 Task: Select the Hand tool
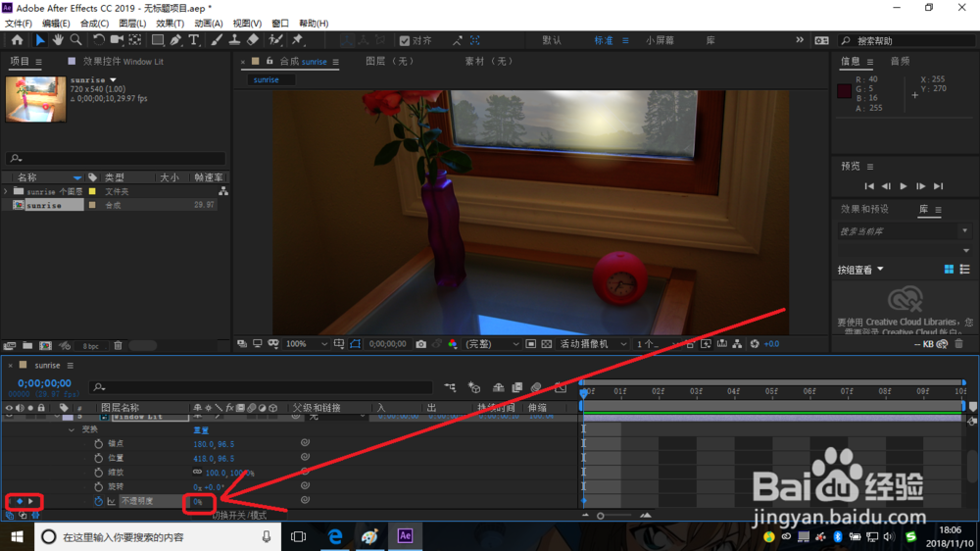pos(58,40)
